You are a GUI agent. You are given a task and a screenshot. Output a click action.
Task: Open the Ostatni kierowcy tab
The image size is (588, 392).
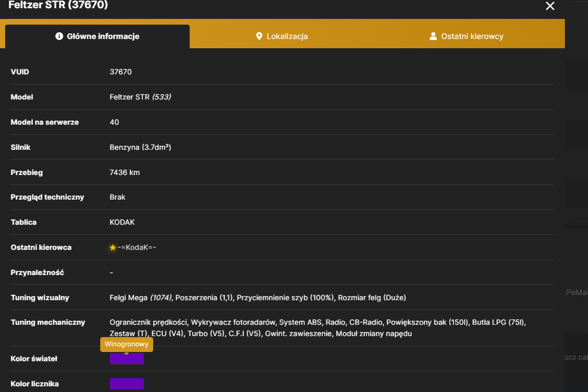point(466,36)
